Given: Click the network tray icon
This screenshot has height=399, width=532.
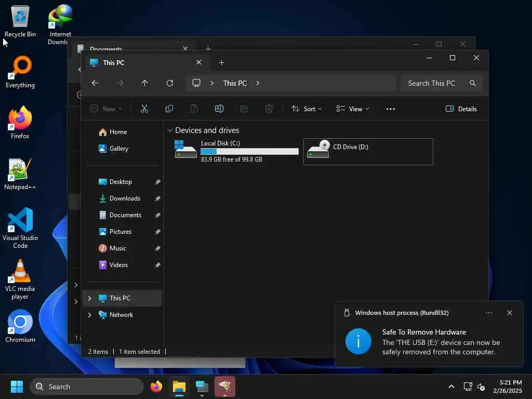Looking at the screenshot, I should [468, 387].
